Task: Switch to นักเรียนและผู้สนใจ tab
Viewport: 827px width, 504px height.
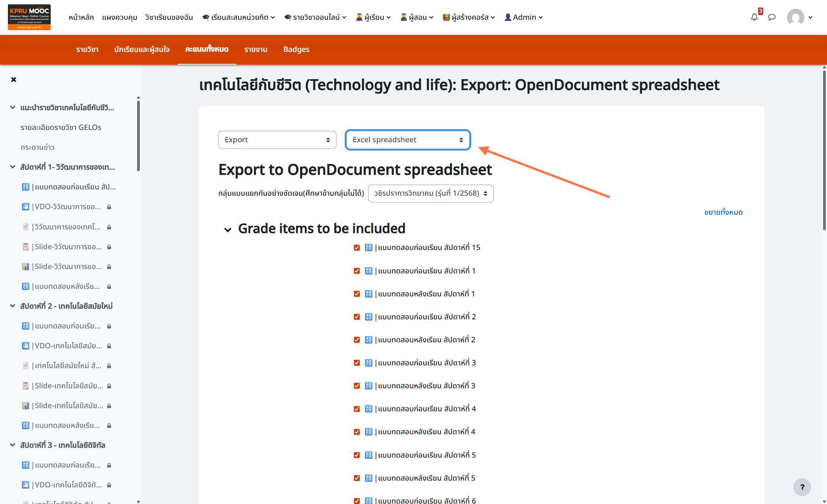Action: pos(142,50)
